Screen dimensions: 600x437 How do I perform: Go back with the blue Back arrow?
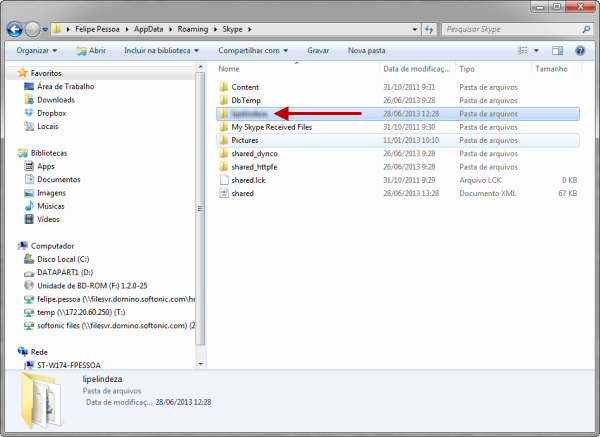pyautogui.click(x=15, y=29)
